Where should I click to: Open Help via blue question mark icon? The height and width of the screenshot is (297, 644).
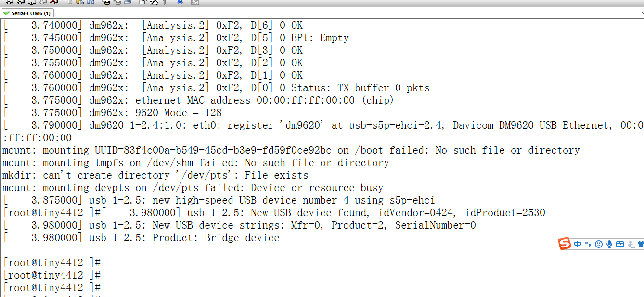180,2
